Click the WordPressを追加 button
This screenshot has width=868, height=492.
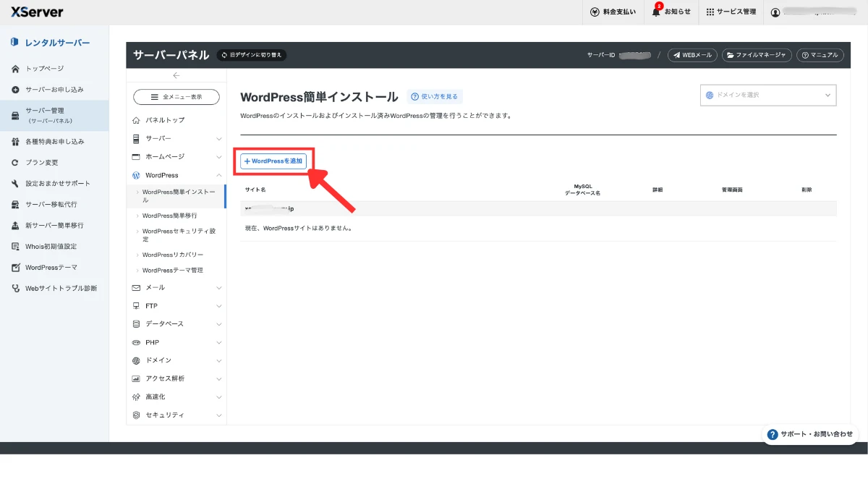[273, 161]
